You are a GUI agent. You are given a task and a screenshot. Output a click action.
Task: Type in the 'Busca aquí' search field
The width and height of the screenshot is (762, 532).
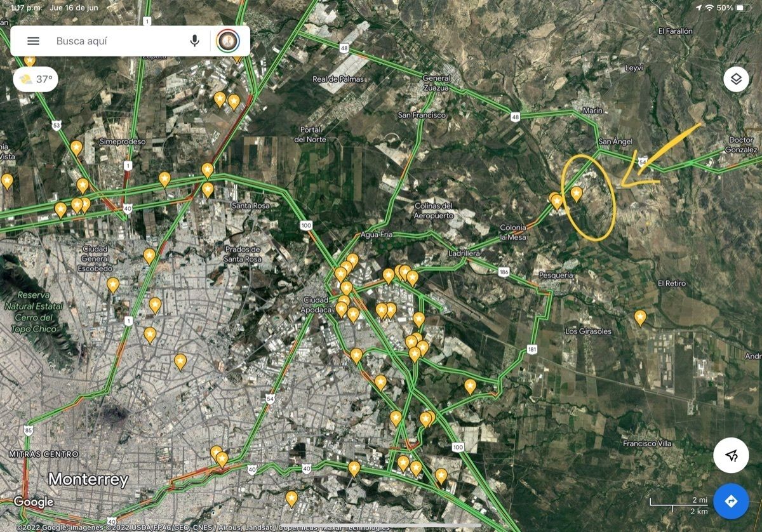click(x=114, y=41)
